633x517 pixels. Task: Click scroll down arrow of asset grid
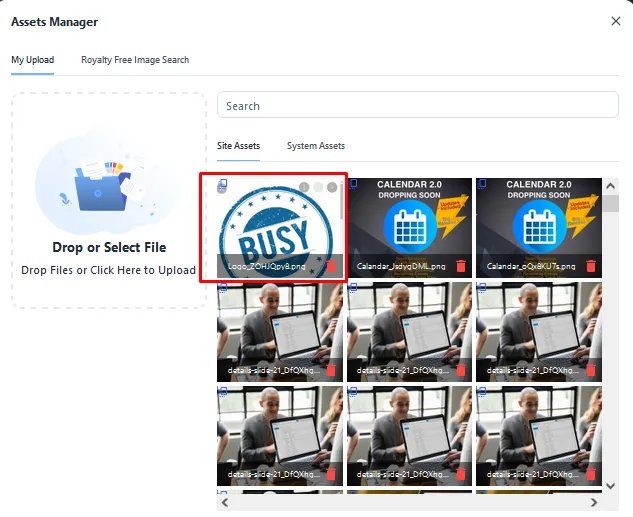point(610,486)
